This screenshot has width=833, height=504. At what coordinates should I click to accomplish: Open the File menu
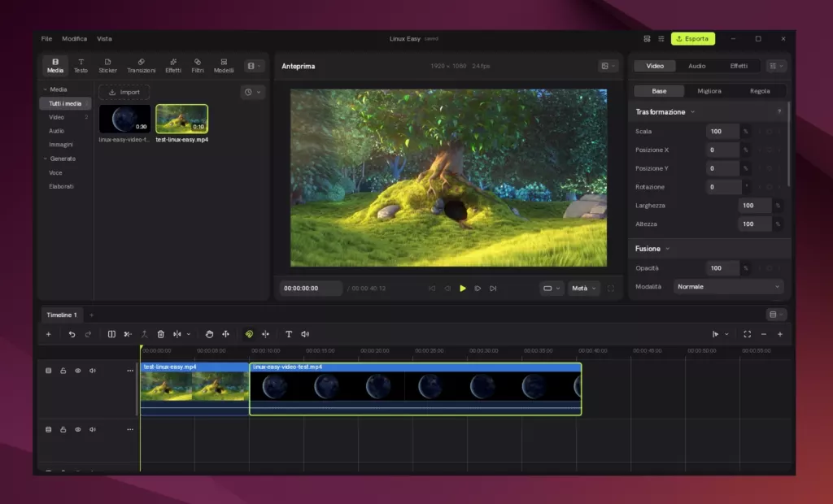pos(46,39)
